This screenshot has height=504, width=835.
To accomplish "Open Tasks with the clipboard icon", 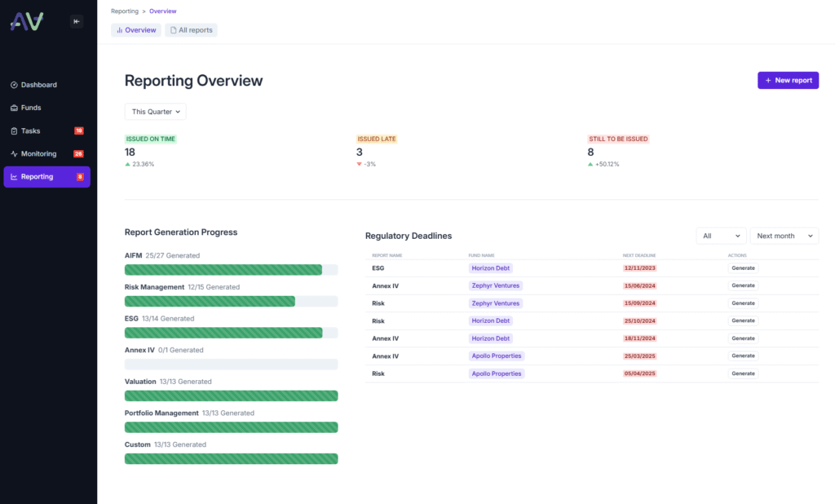I will [x=14, y=130].
